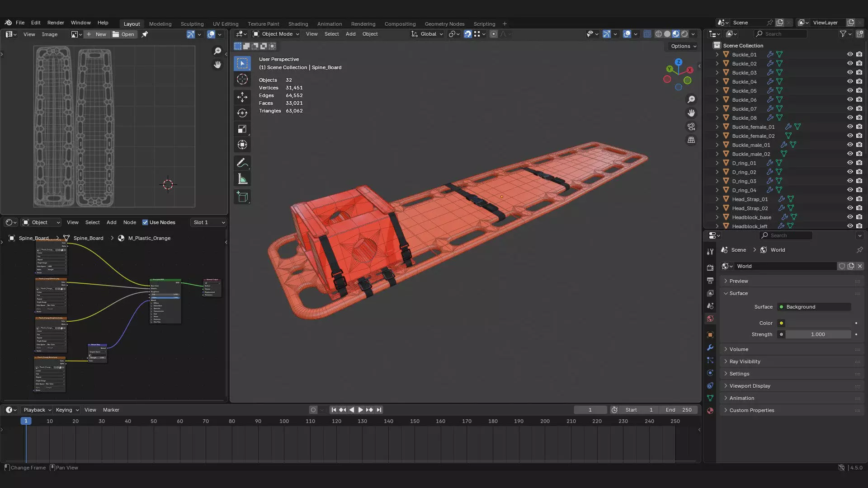Click the timeline play button
The image size is (868, 488).
coord(360,410)
